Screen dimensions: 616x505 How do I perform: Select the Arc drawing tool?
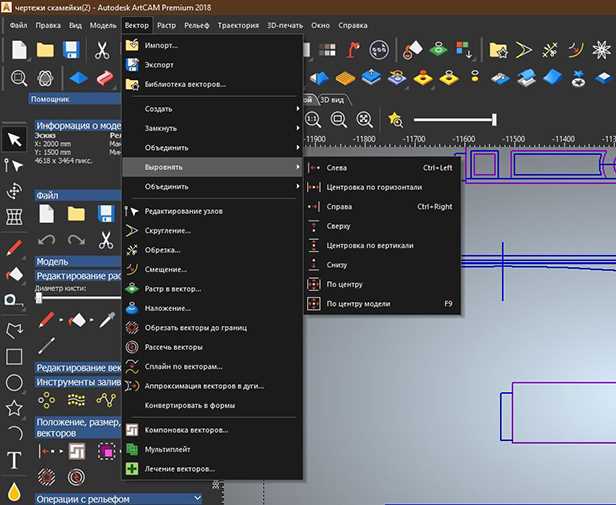[x=15, y=433]
